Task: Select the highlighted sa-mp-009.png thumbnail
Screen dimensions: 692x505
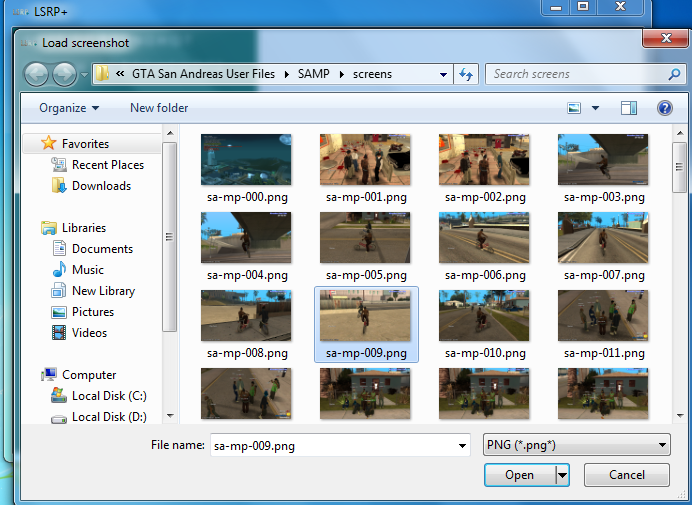Action: click(x=365, y=316)
